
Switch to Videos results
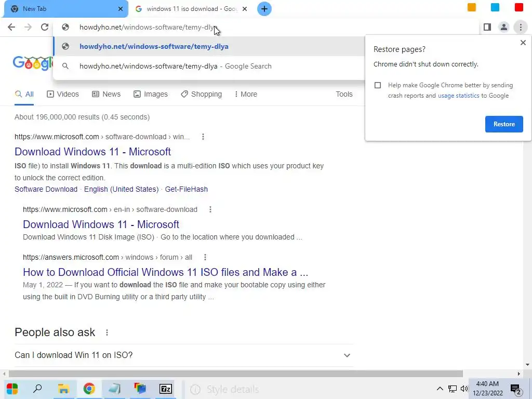tap(63, 95)
